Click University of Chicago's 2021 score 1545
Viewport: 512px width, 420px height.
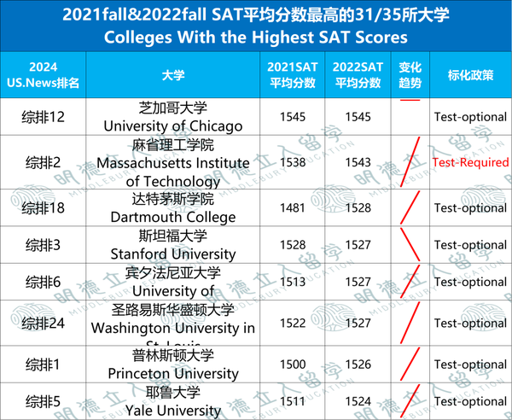pyautogui.click(x=293, y=117)
